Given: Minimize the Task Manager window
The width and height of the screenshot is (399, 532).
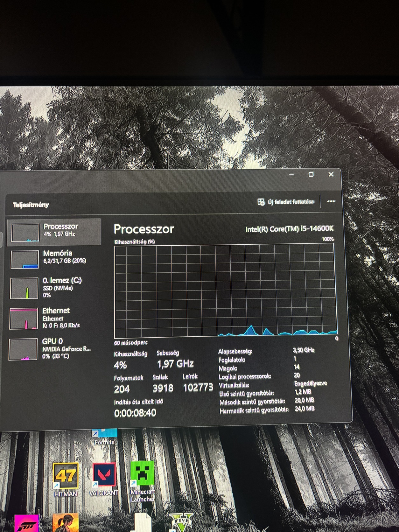Looking at the screenshot, I should click(x=291, y=174).
